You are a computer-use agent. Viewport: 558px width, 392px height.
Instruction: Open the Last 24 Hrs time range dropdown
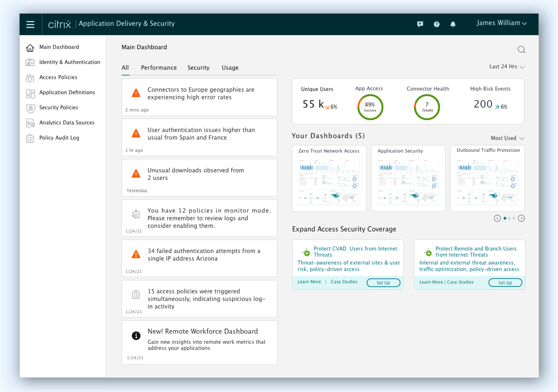pos(507,66)
